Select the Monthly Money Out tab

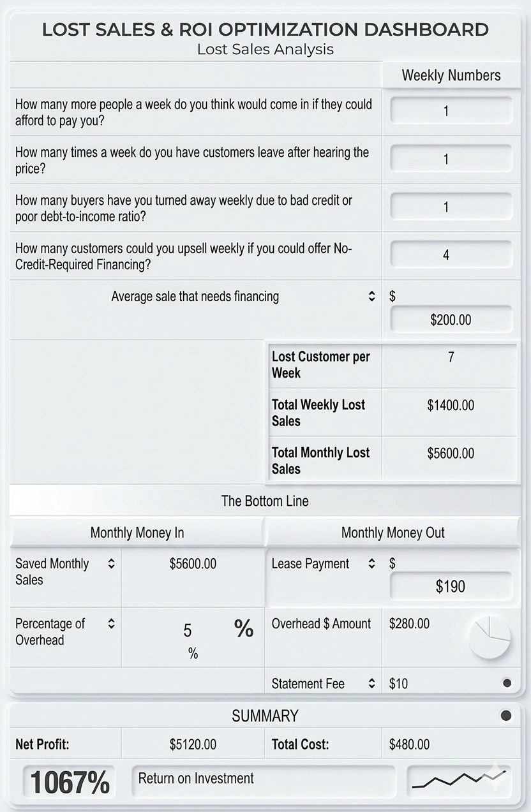[393, 533]
